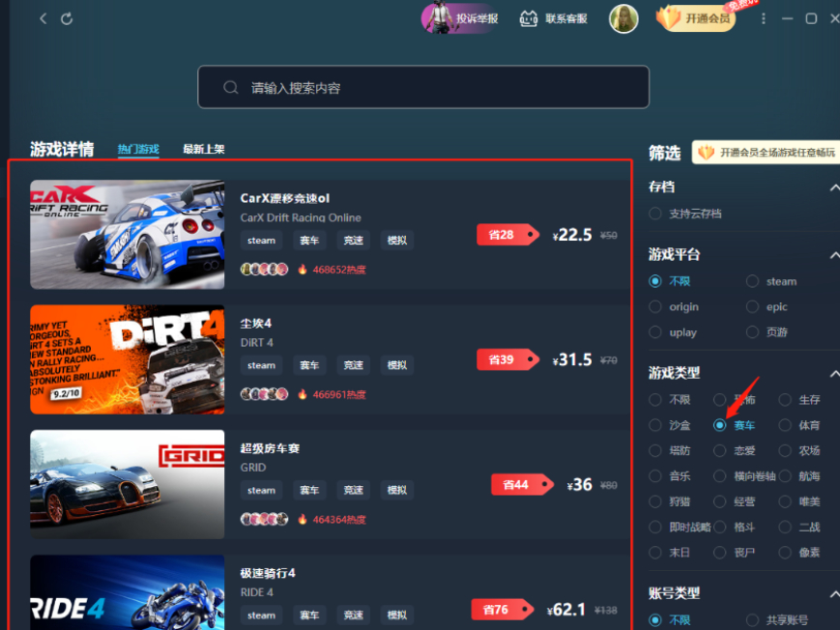
Task: Collapse the 游戏类型 filter section
Action: [834, 373]
